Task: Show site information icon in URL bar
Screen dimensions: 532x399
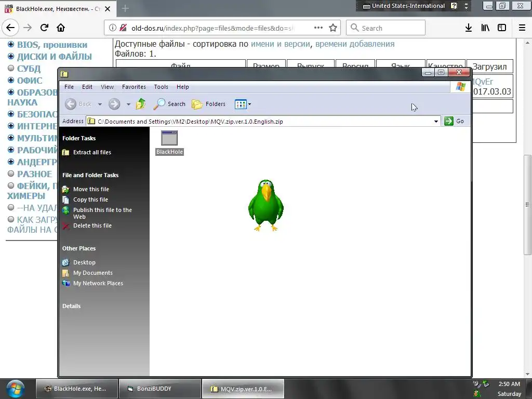Action: 112,28
